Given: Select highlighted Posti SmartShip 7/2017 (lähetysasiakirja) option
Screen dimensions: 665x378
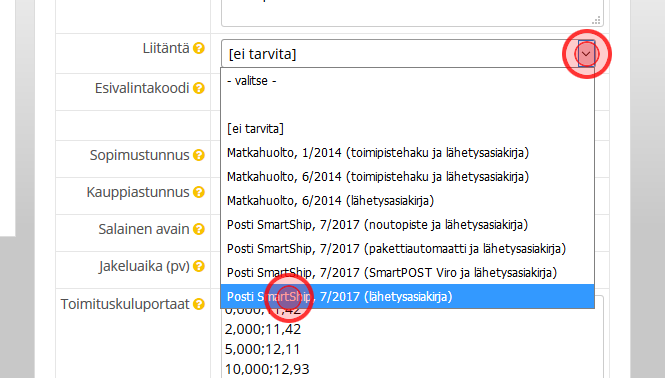Looking at the screenshot, I should (x=407, y=297).
